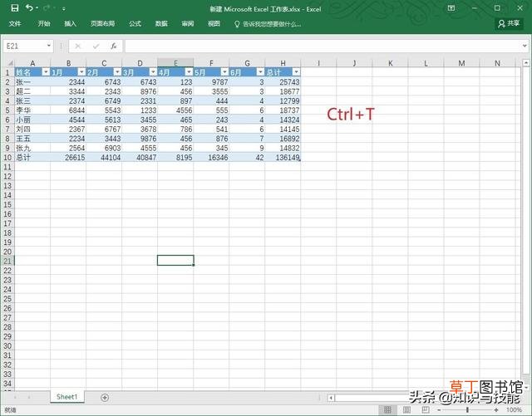Click the horizontal scrollbar left arrow
The image size is (532, 416).
pos(331,398)
